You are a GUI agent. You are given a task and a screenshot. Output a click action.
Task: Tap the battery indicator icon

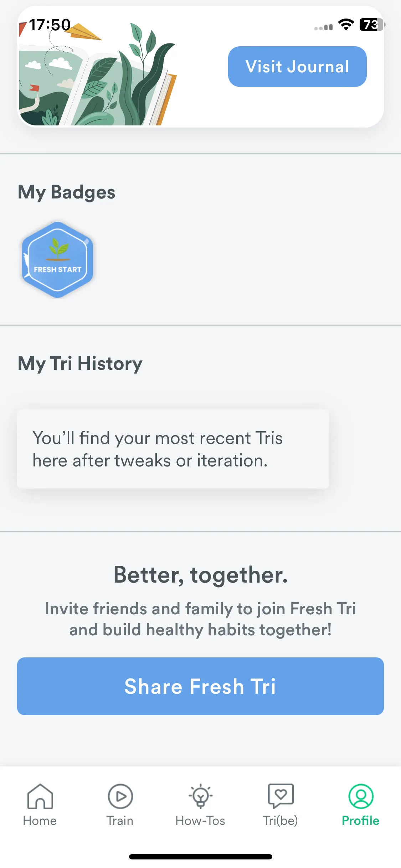tap(372, 25)
